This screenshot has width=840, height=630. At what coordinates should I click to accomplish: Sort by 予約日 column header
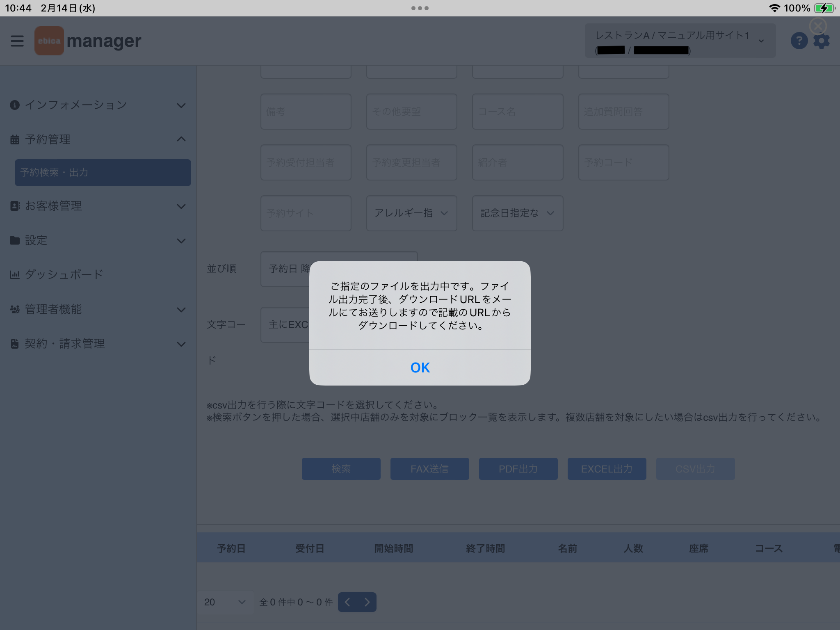coord(231,548)
